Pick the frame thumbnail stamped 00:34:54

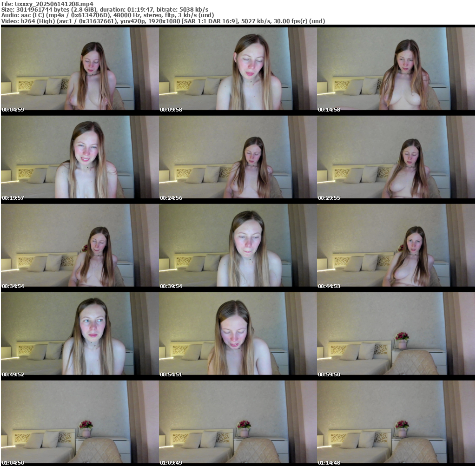[x=80, y=245]
